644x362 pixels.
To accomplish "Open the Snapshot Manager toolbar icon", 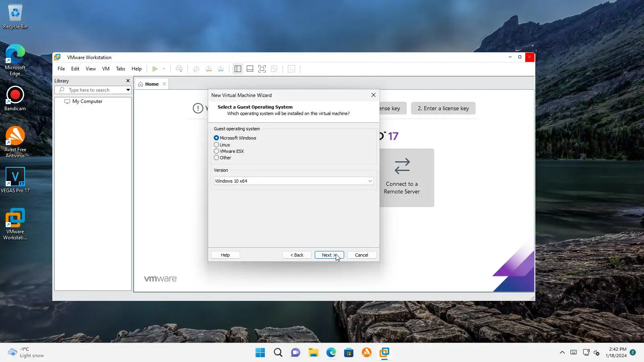I will click(221, 69).
